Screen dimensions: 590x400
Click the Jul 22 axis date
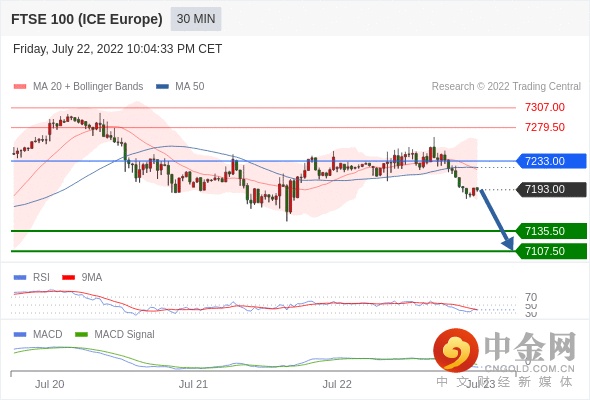[x=337, y=384]
